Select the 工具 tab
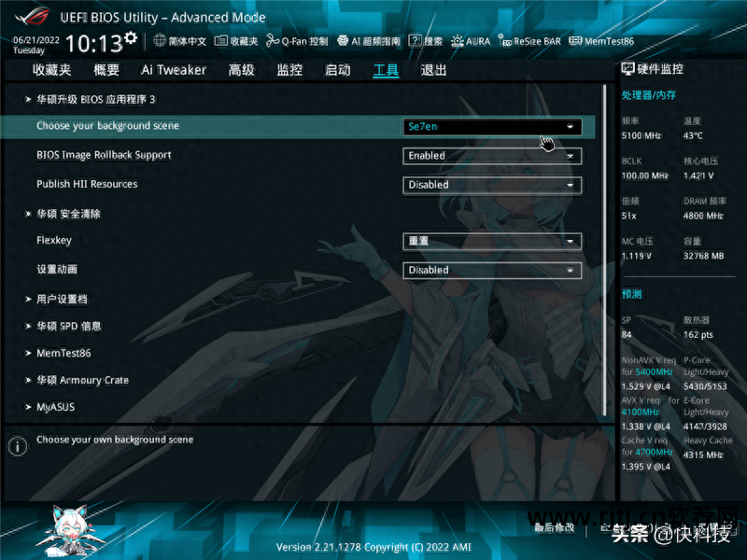Screen dimensions: 747x560 coord(386,70)
